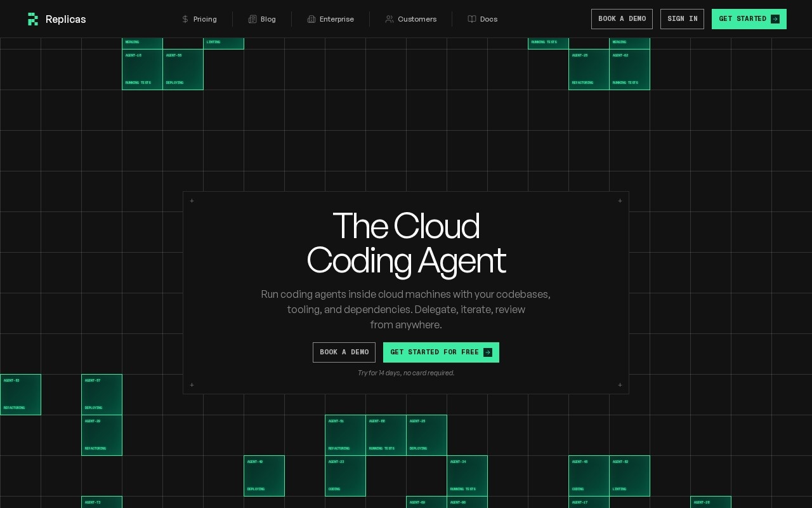Click the AGENT-57 deploying tile
Viewport: 812px width, 508px height.
point(101,394)
